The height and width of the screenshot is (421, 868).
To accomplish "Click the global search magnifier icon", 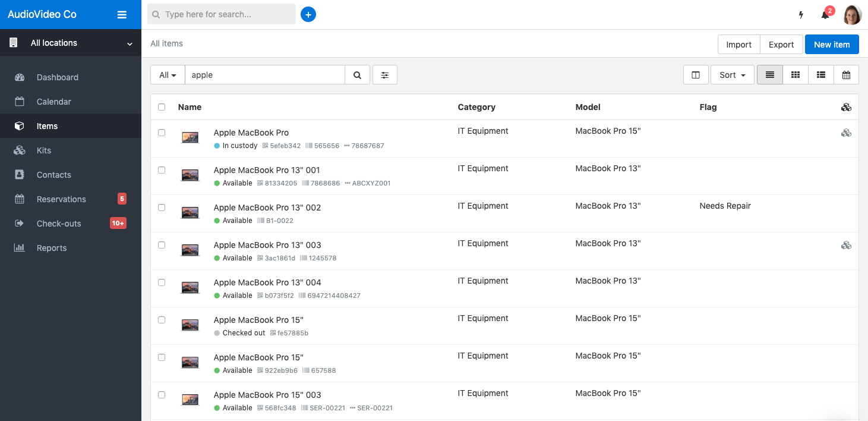I will click(x=156, y=14).
